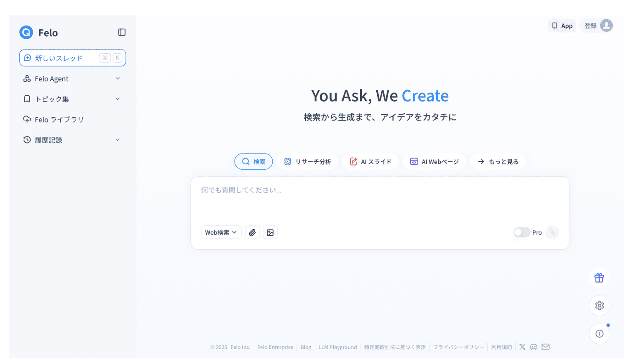641x364 pixels.
Task: Open the Blog footer link
Action: pyautogui.click(x=306, y=347)
